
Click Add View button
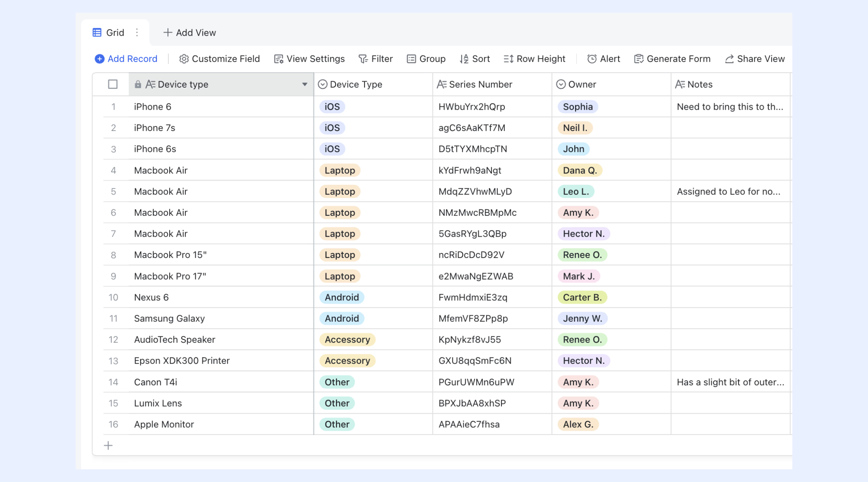[190, 33]
